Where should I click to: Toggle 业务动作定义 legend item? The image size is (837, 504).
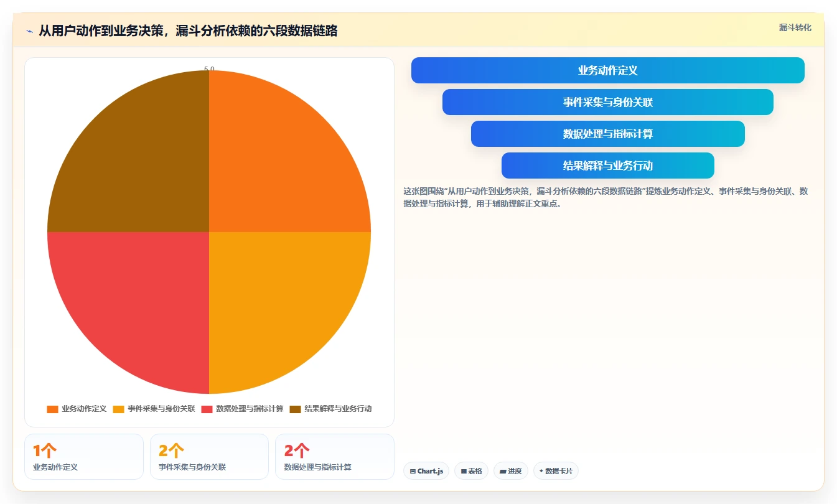(x=77, y=409)
